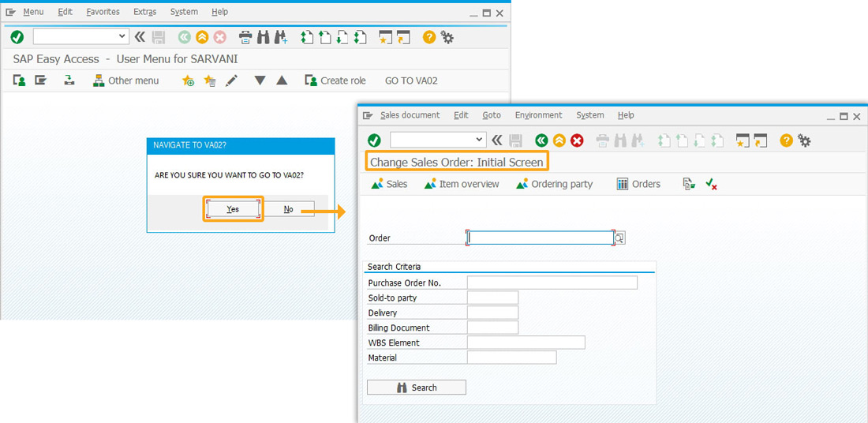Image resolution: width=868 pixels, height=423 pixels.
Task: Click Search button with binoculars
Action: point(417,387)
